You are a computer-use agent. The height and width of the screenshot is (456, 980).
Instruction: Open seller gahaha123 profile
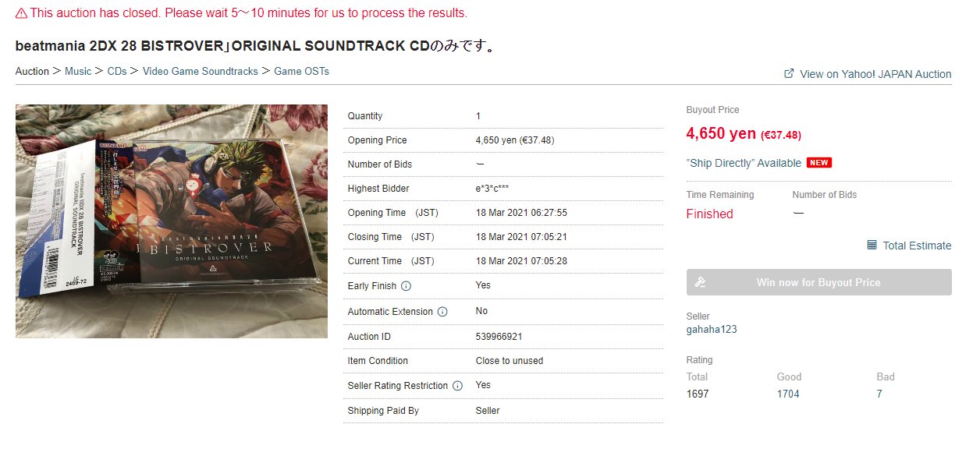click(712, 329)
